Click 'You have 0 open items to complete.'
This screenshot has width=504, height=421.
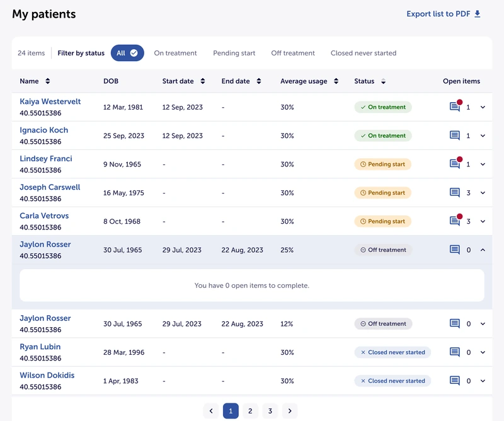point(251,285)
